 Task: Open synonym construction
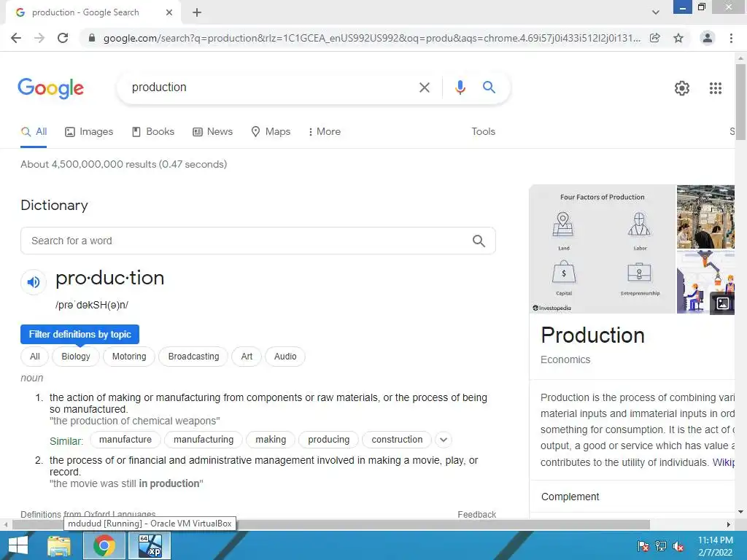(x=397, y=440)
